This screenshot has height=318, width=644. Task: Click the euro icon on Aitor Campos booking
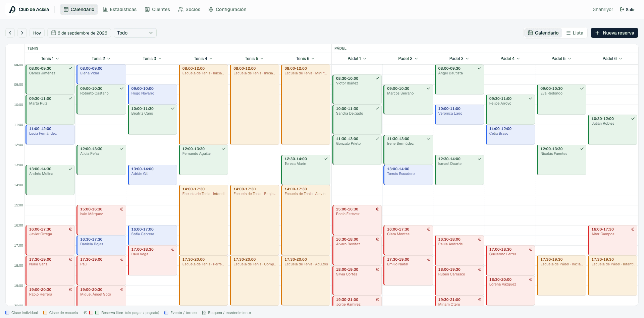(x=633, y=229)
